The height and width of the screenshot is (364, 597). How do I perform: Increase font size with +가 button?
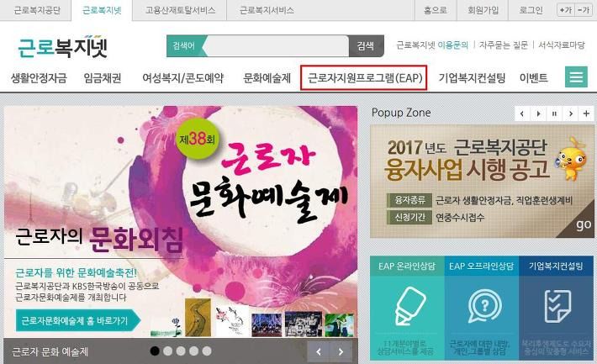pyautogui.click(x=565, y=10)
